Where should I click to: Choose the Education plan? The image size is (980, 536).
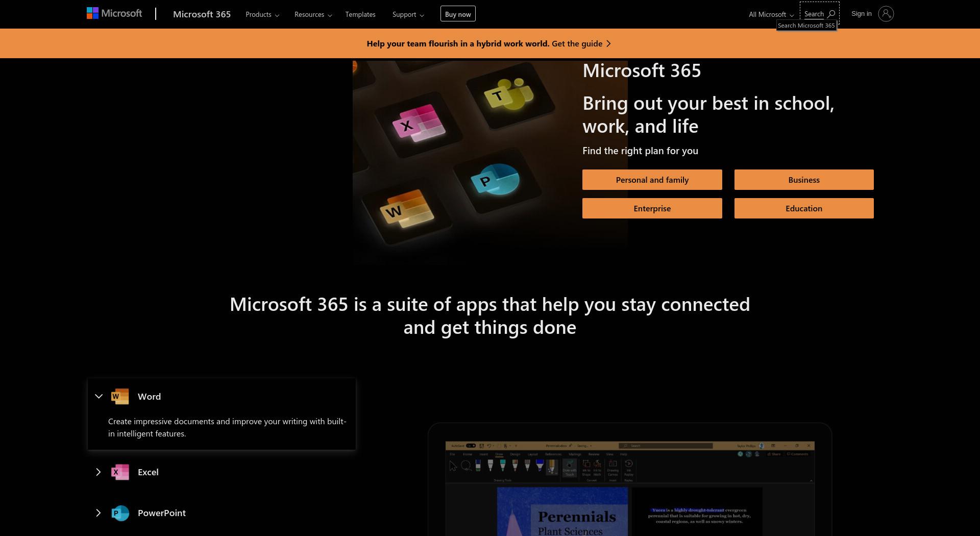point(804,208)
